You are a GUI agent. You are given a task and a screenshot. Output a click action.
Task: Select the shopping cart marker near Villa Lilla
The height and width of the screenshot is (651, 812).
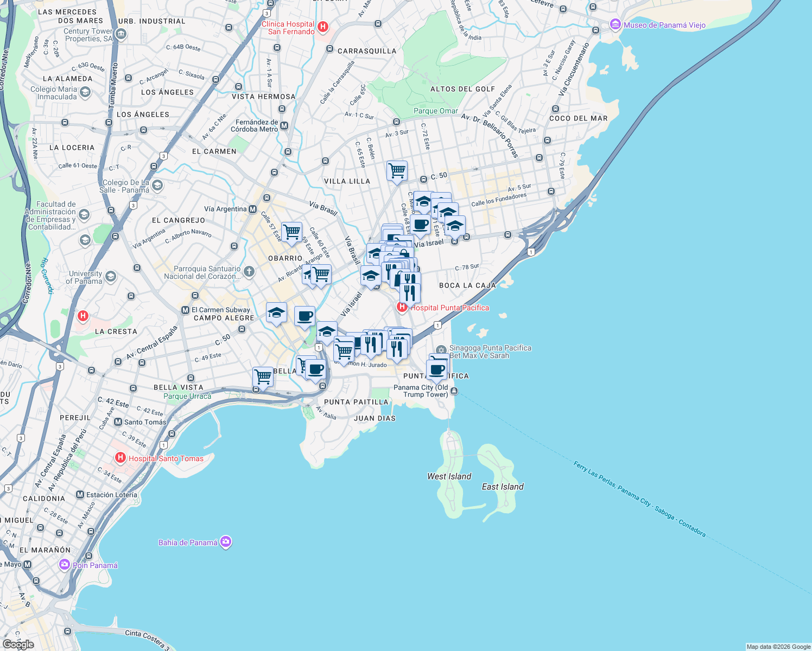click(397, 171)
